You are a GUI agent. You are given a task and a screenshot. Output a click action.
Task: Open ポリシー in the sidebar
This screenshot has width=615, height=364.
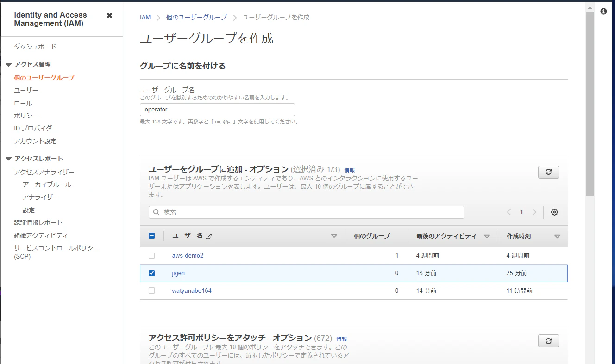26,116
